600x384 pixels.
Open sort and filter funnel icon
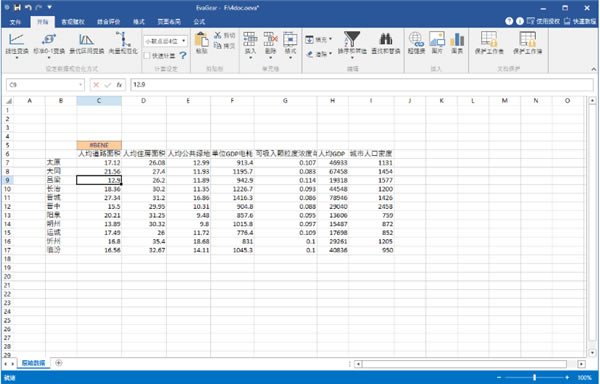(x=352, y=39)
